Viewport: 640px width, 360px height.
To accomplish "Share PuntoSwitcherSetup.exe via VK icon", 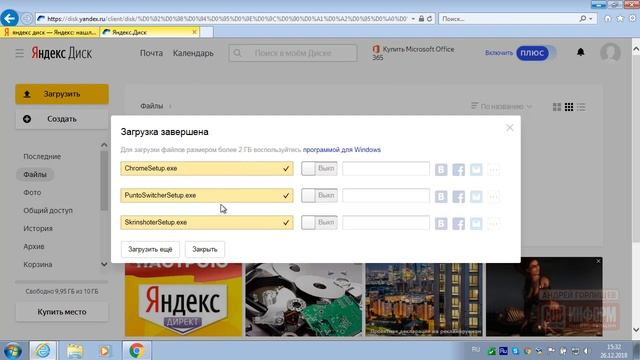I will pyautogui.click(x=441, y=196).
